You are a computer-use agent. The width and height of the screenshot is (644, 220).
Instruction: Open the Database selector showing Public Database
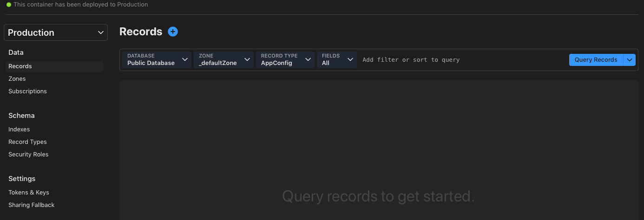point(157,60)
